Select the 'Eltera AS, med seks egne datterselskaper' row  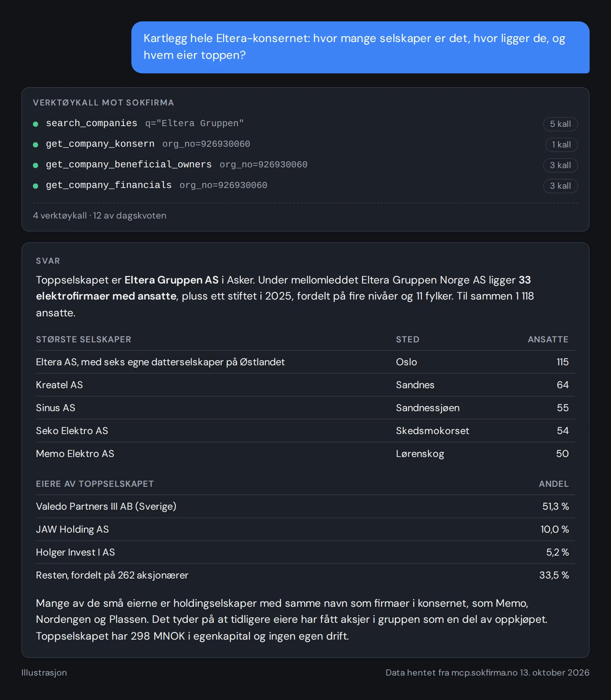305,362
